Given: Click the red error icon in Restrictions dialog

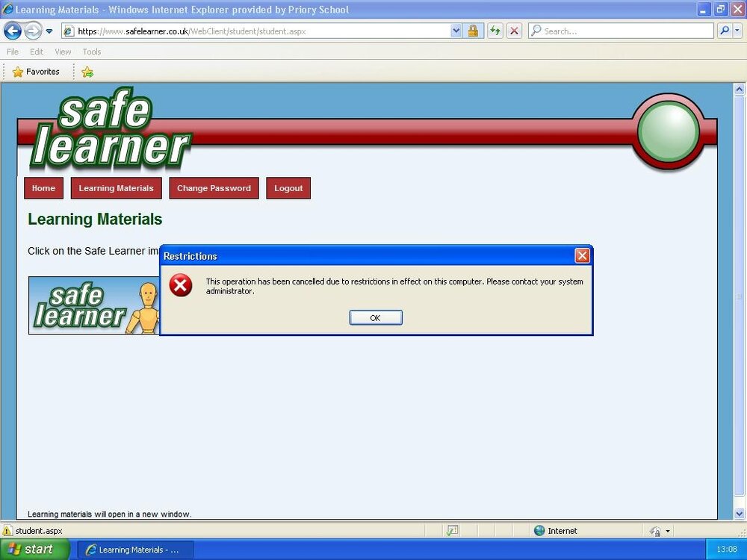Looking at the screenshot, I should pyautogui.click(x=181, y=285).
